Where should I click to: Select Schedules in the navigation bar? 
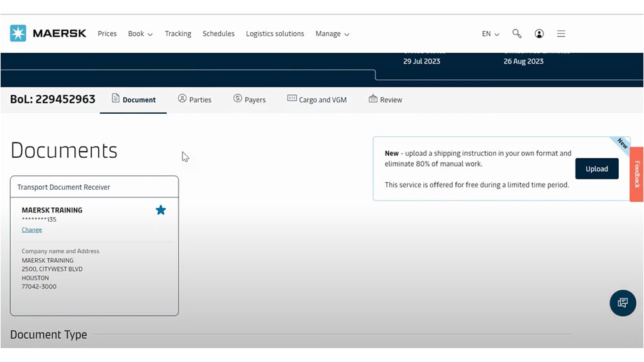(218, 33)
